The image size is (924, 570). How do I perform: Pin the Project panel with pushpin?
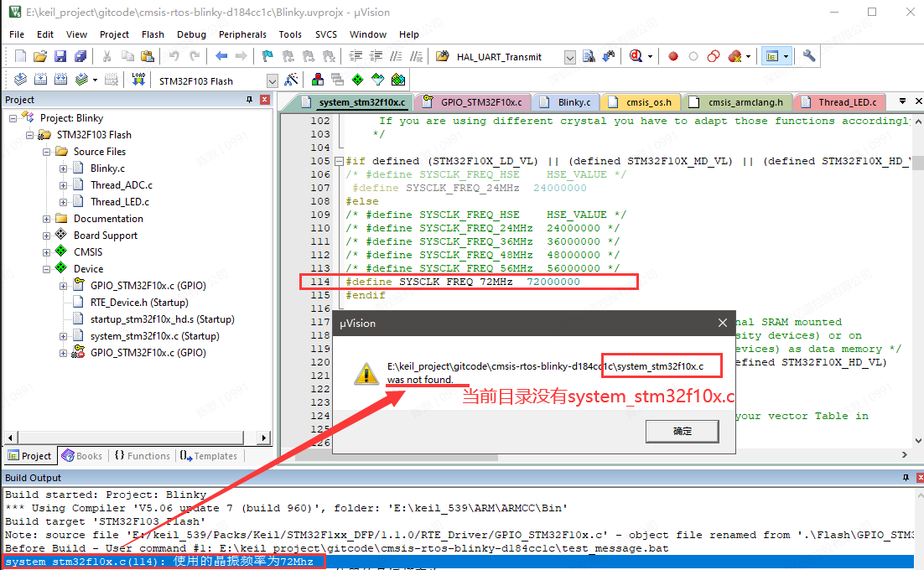(x=249, y=100)
